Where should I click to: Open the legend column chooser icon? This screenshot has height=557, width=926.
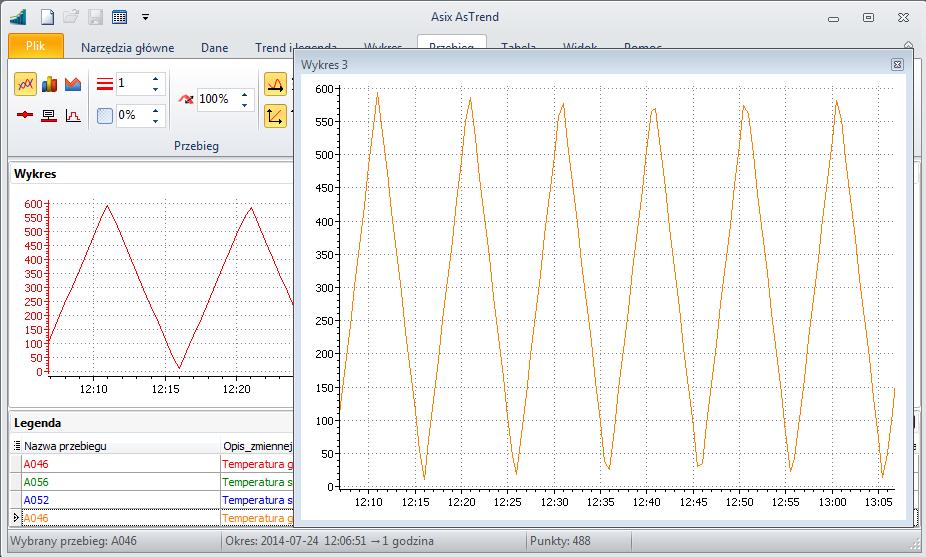(x=17, y=446)
